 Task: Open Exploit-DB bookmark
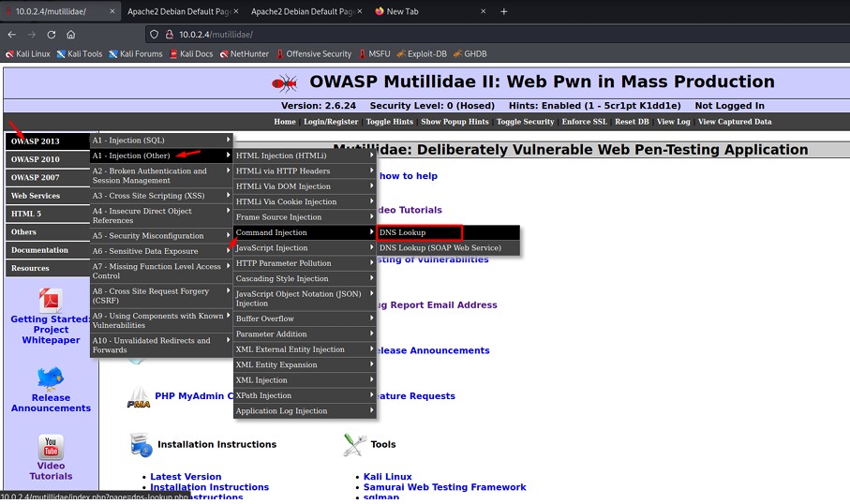tap(422, 53)
